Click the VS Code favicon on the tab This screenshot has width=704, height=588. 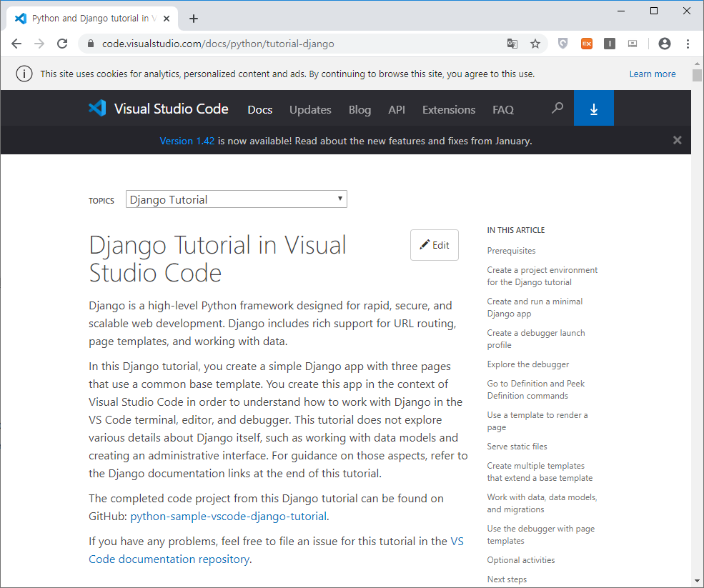click(x=20, y=19)
